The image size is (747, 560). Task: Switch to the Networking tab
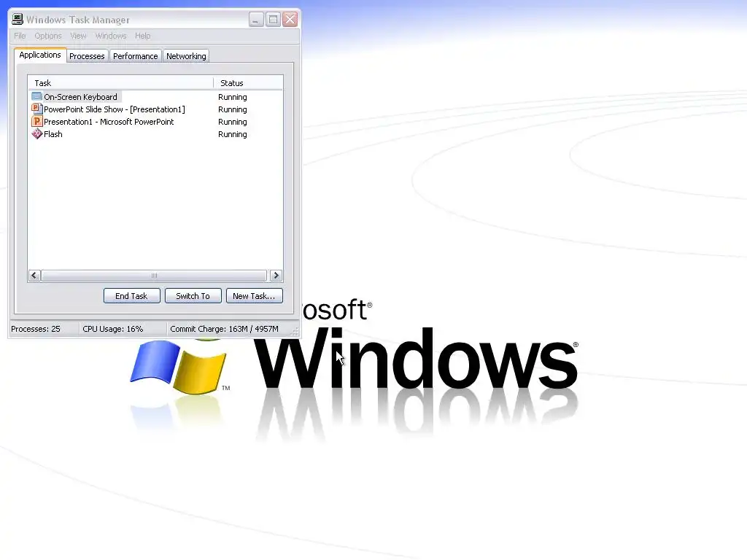pos(186,56)
